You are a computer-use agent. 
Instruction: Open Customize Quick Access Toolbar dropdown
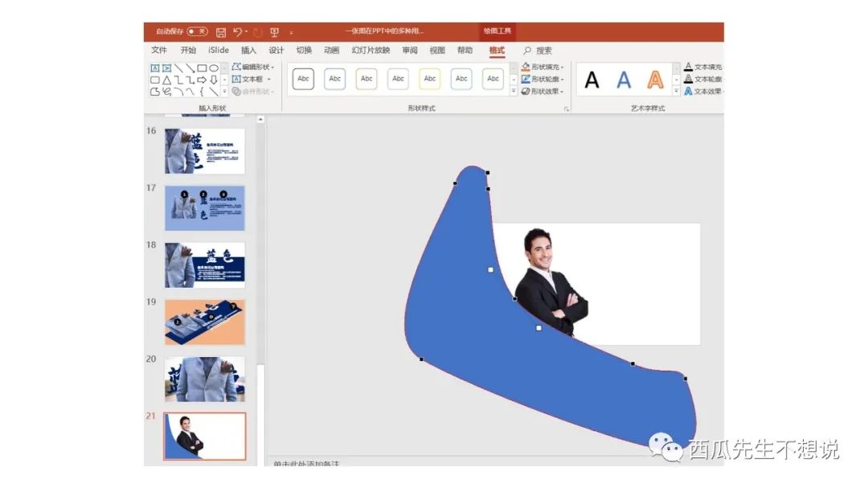(291, 33)
